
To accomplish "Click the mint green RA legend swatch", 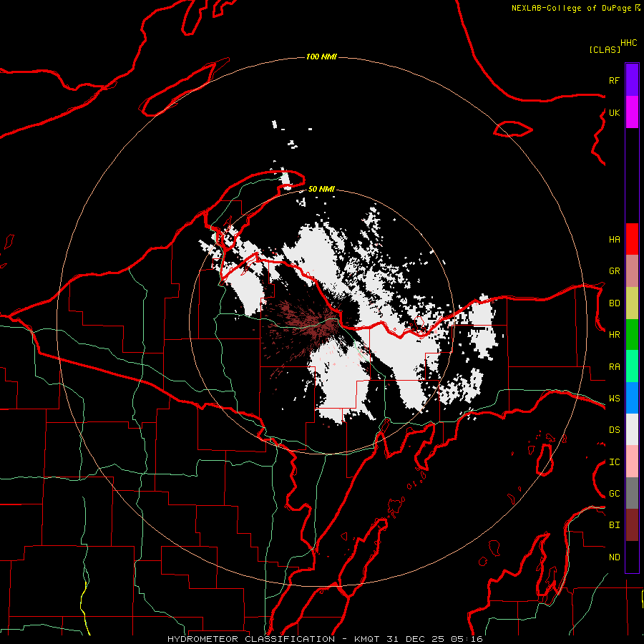I will click(632, 366).
